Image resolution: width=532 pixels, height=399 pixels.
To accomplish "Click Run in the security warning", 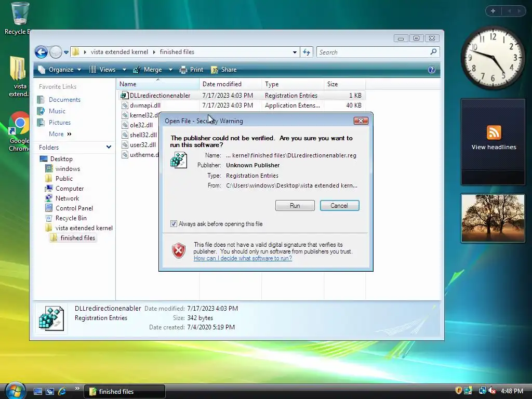I will [295, 206].
